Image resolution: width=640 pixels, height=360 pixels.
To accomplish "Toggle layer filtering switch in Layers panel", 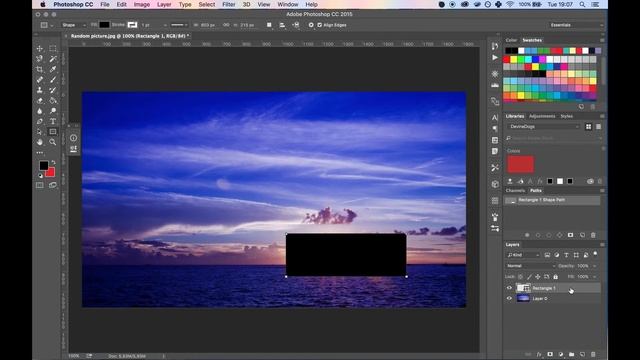I will (x=595, y=254).
